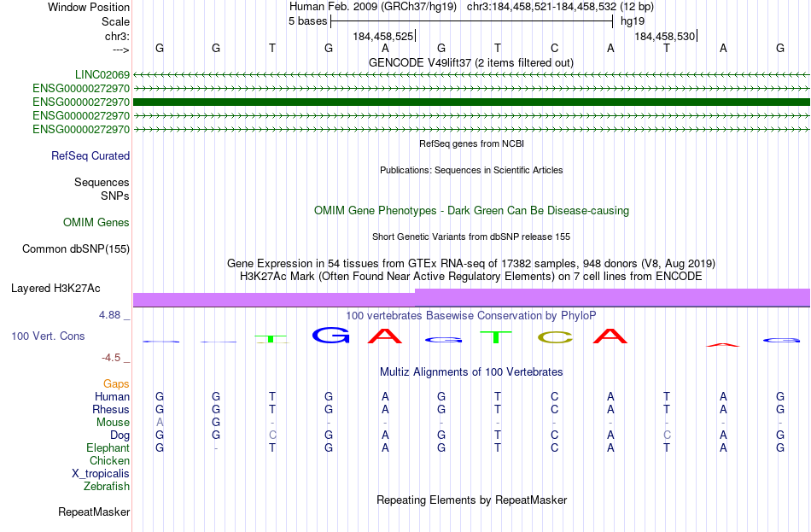Click the large blue G conservation logo letter
811x532 pixels.
pos(331,336)
